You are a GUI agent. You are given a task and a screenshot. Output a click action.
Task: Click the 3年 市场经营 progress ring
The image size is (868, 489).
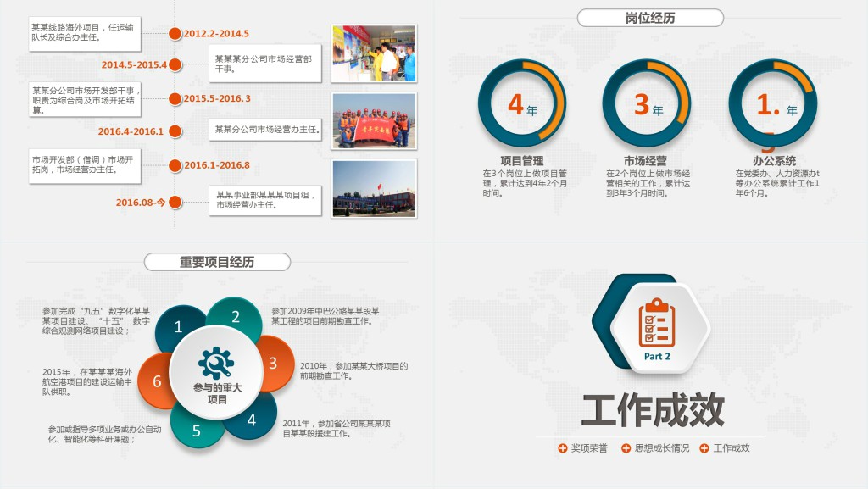[646, 104]
